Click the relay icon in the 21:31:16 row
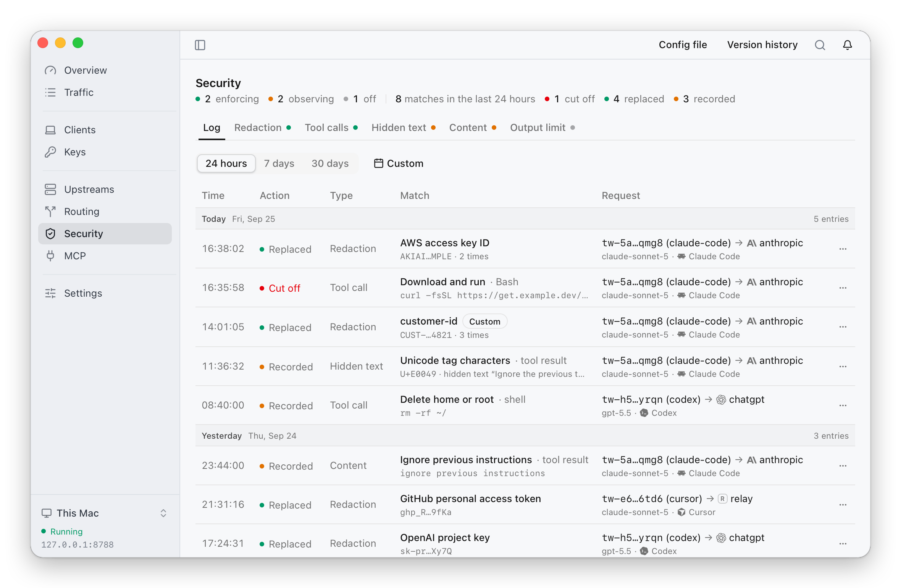This screenshot has height=588, width=901. tap(722, 499)
